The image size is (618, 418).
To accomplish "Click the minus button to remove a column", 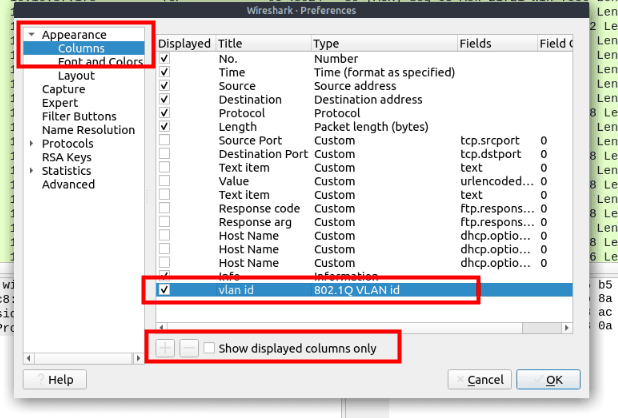I will [x=188, y=348].
